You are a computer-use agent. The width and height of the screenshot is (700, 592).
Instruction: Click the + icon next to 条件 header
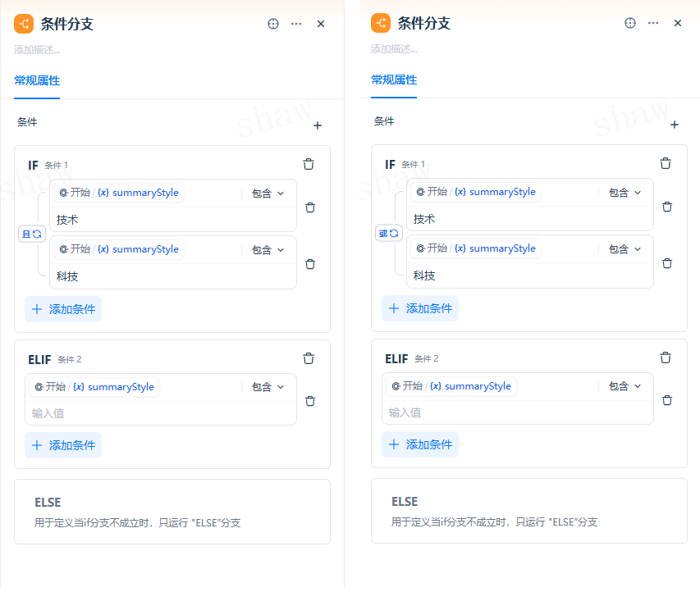coord(317,125)
